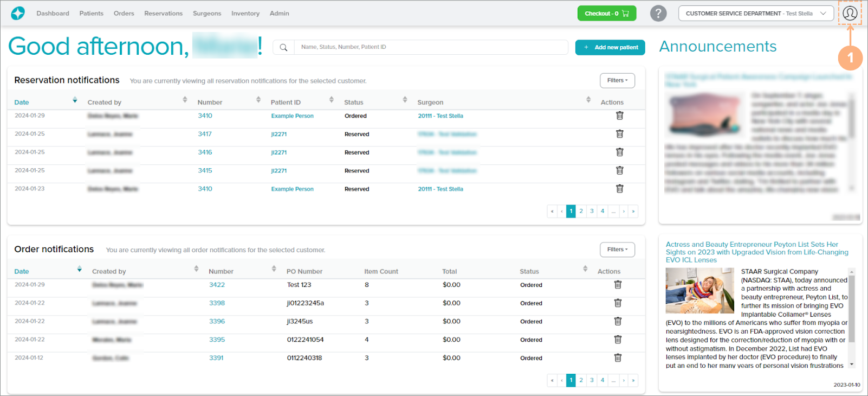Open the Checkout cart button
Screen dimensions: 868x396
[x=606, y=14]
